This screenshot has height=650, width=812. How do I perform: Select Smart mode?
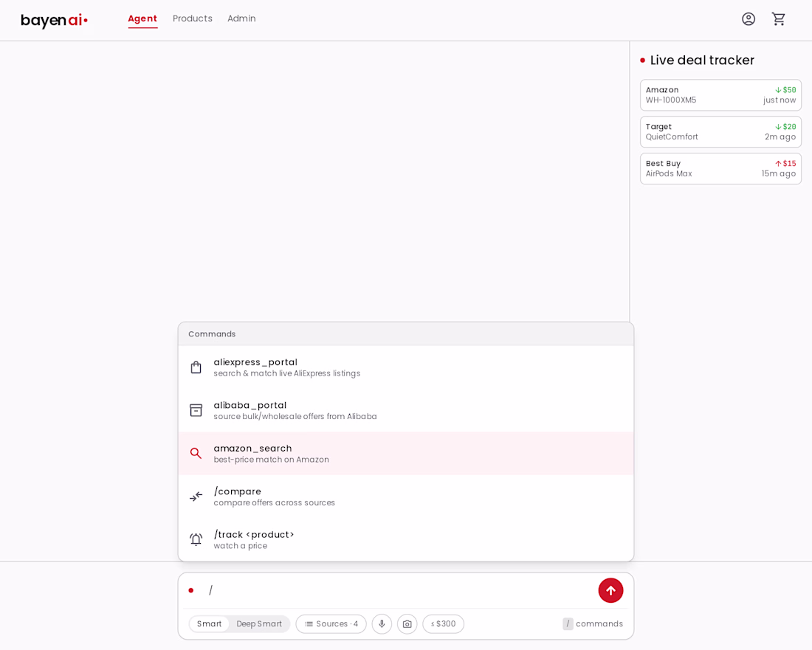pos(209,623)
